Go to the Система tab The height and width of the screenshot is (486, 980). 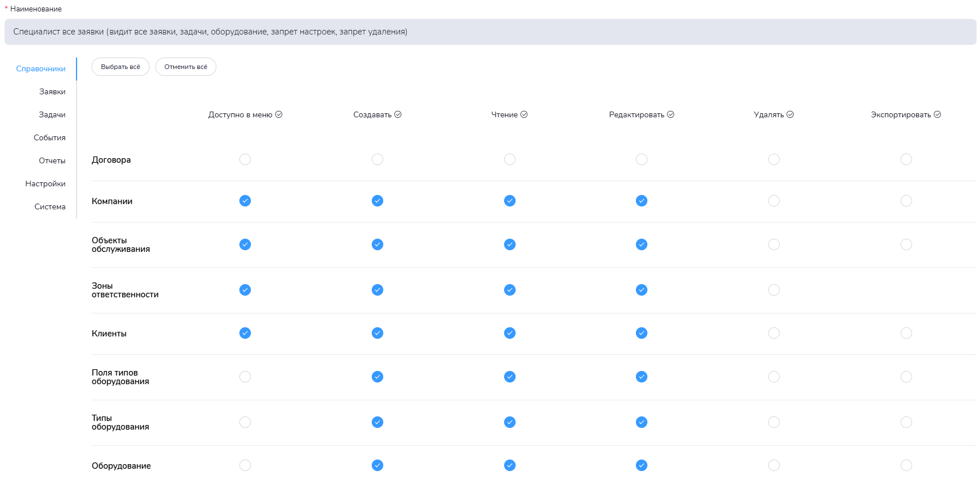[49, 206]
